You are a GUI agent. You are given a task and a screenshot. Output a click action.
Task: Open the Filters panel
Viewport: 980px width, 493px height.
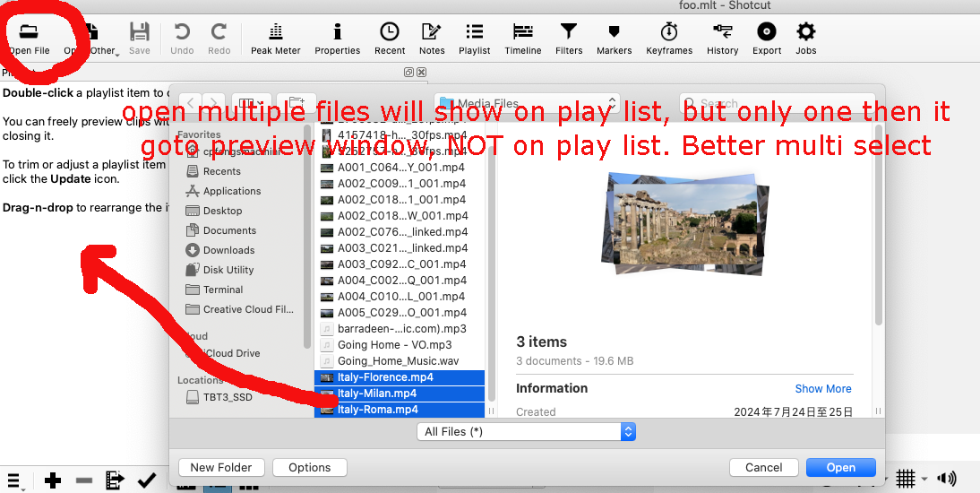pos(568,39)
